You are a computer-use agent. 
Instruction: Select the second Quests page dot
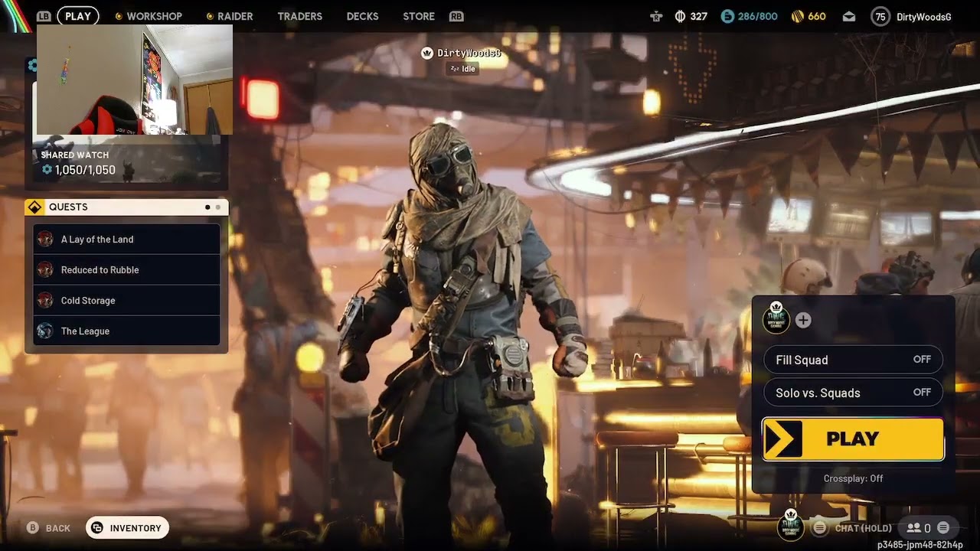[x=218, y=207]
